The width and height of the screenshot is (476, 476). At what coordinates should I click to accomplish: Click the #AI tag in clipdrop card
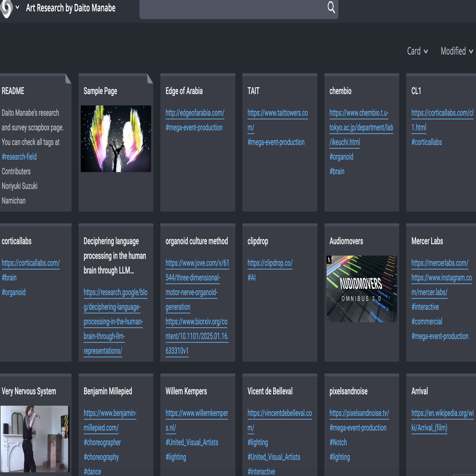[x=252, y=278]
